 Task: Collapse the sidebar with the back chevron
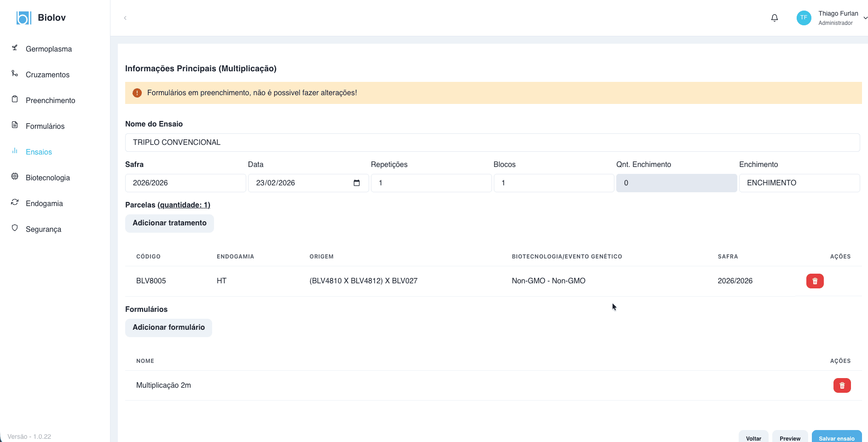(125, 18)
